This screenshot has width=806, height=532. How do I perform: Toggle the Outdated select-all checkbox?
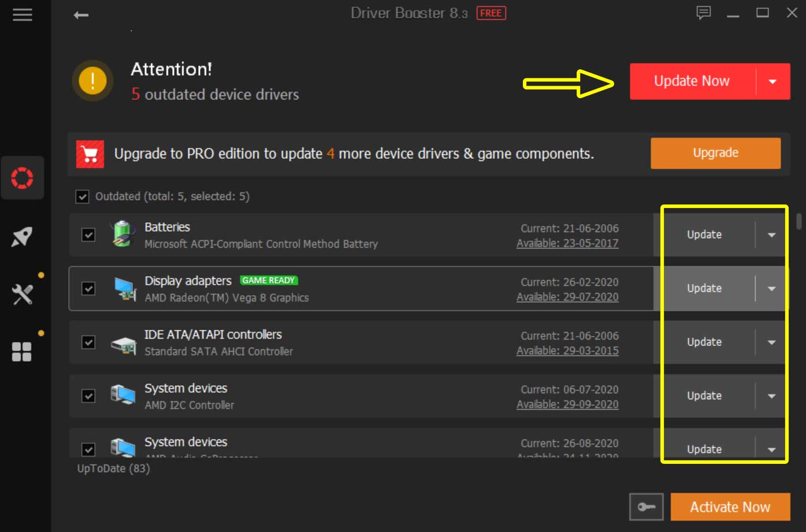(82, 197)
